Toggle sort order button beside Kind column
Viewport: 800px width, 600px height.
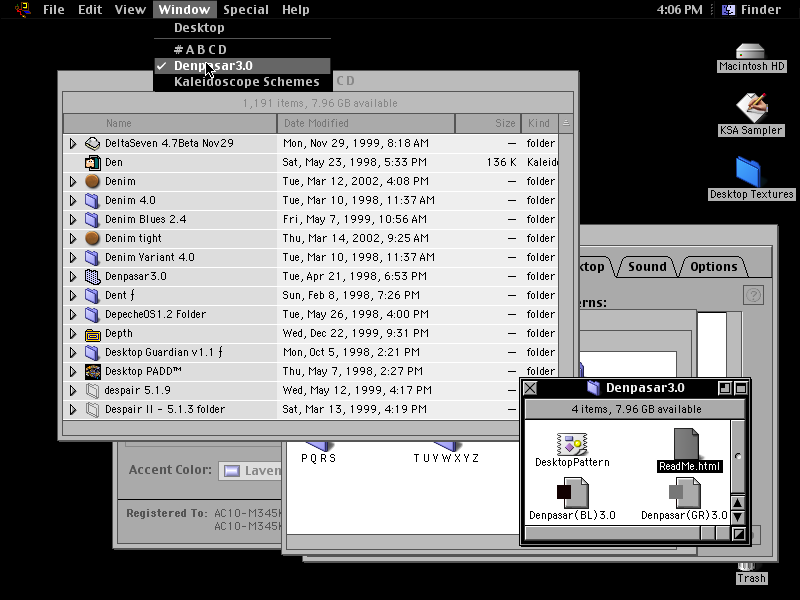click(566, 123)
